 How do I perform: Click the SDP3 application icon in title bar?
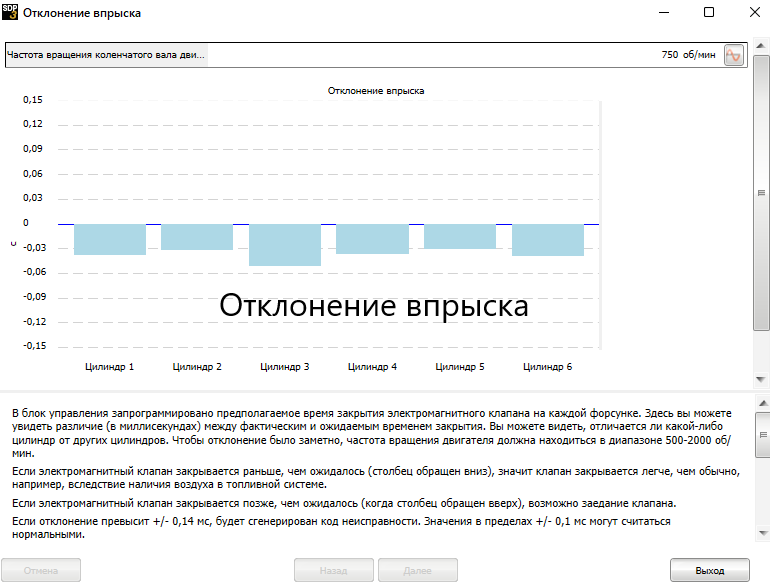[10, 12]
